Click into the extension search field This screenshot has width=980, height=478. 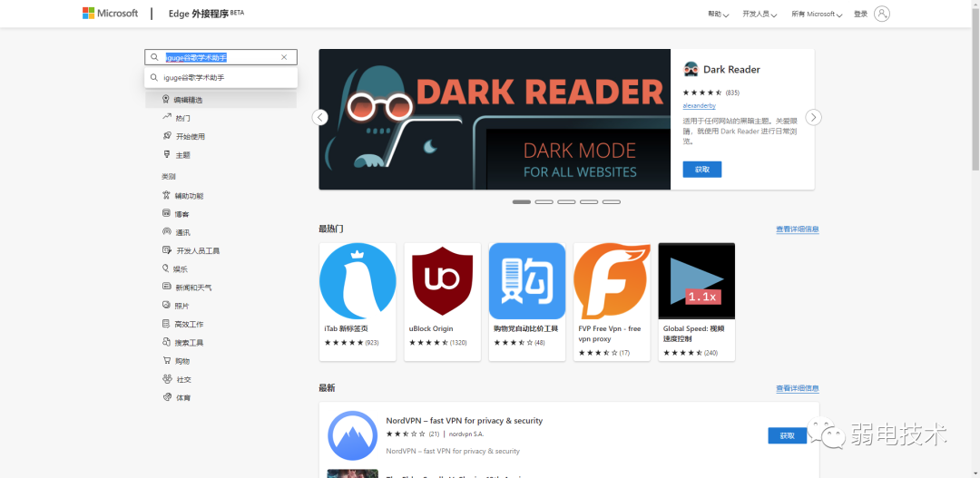click(220, 57)
